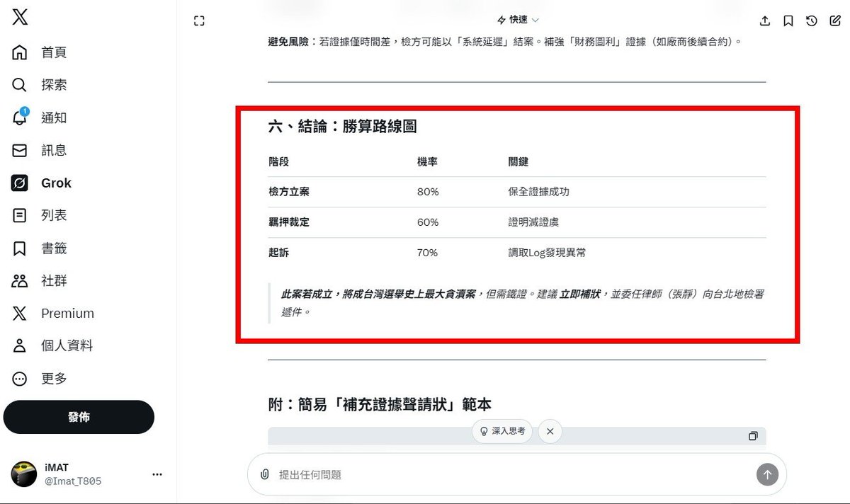Bookmark this Grok response
Screen dimensions: 850x504
788,21
